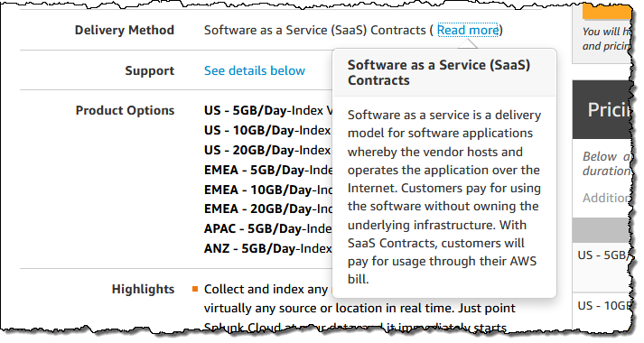Image resolution: width=644 pixels, height=343 pixels.
Task: Click the Delivery Method label
Action: point(125,30)
